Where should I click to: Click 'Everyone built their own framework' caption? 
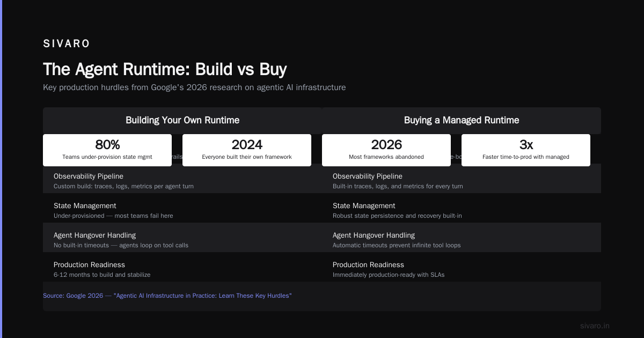point(247,157)
